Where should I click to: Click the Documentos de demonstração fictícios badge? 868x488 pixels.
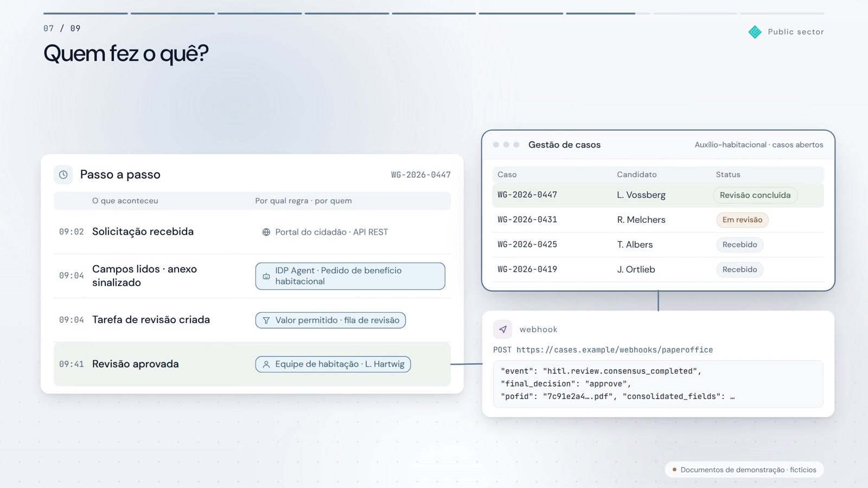click(744, 470)
